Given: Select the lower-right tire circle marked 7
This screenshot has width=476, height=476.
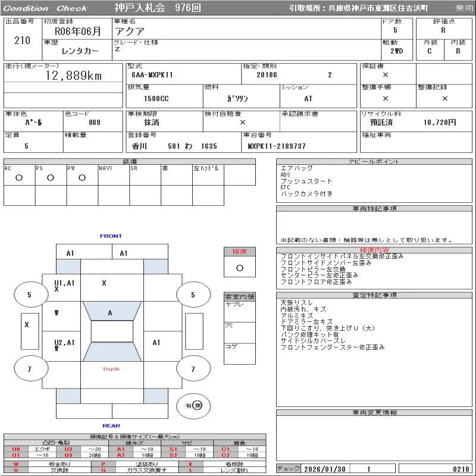Looking at the screenshot, I should 192,369.
